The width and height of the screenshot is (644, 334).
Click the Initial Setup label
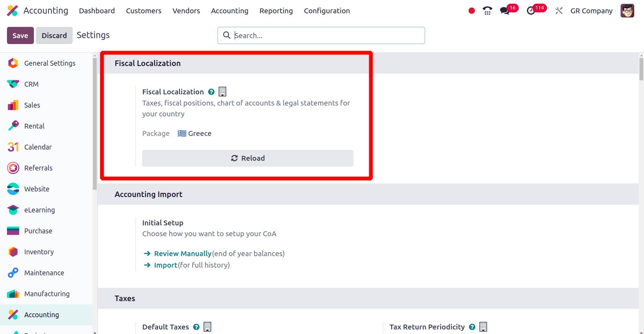tap(163, 223)
